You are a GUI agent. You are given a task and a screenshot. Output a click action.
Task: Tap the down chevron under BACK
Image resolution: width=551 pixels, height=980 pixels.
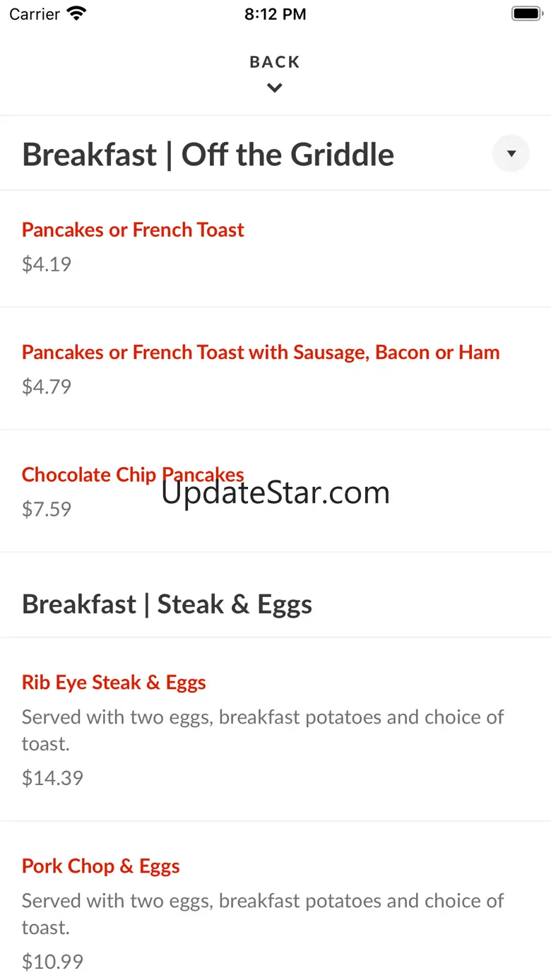point(275,88)
